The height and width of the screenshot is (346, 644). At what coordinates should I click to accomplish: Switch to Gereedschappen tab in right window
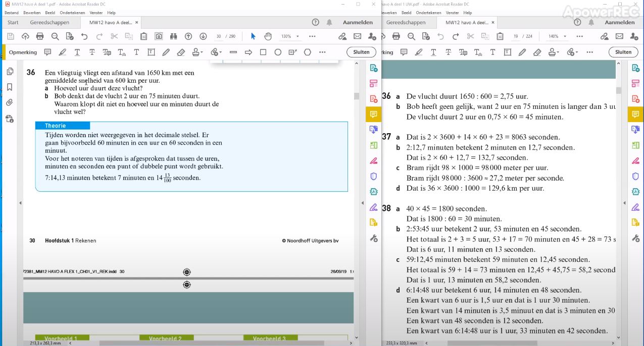pyautogui.click(x=406, y=22)
